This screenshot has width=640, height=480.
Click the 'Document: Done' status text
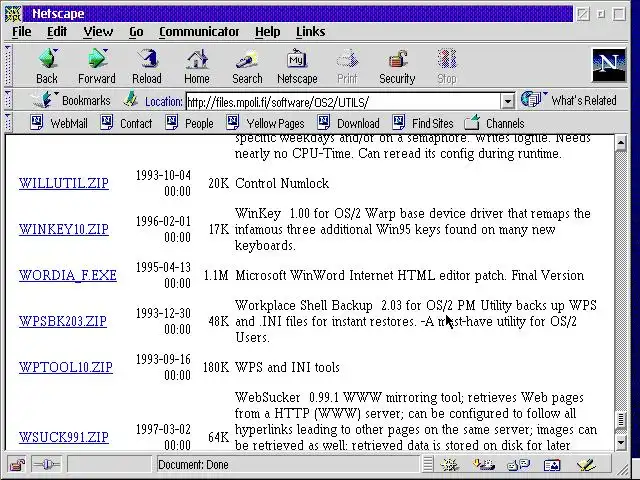point(193,464)
